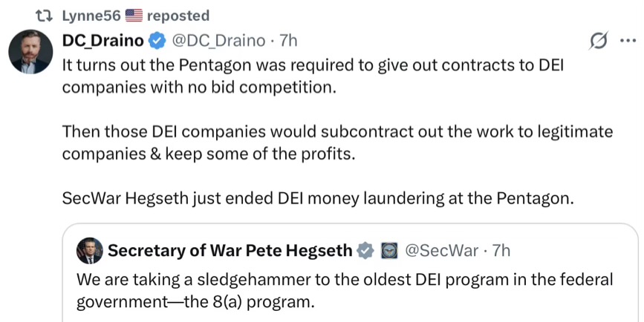The image size is (644, 322).
Task: Click the paragraph about Pentagon no-bid contracts
Action: tap(312, 75)
